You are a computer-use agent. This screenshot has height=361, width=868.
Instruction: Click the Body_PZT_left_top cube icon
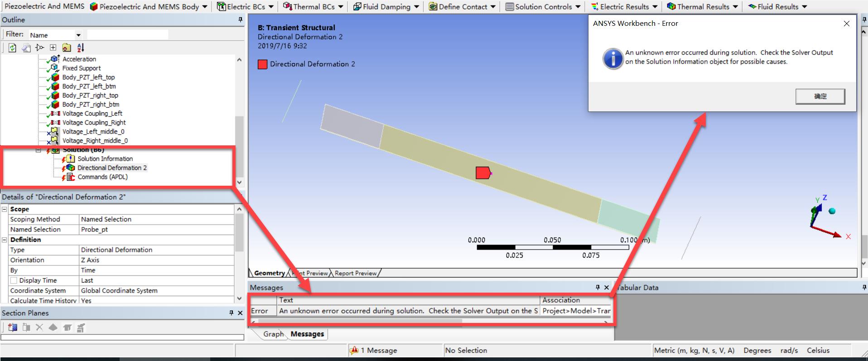tap(55, 77)
